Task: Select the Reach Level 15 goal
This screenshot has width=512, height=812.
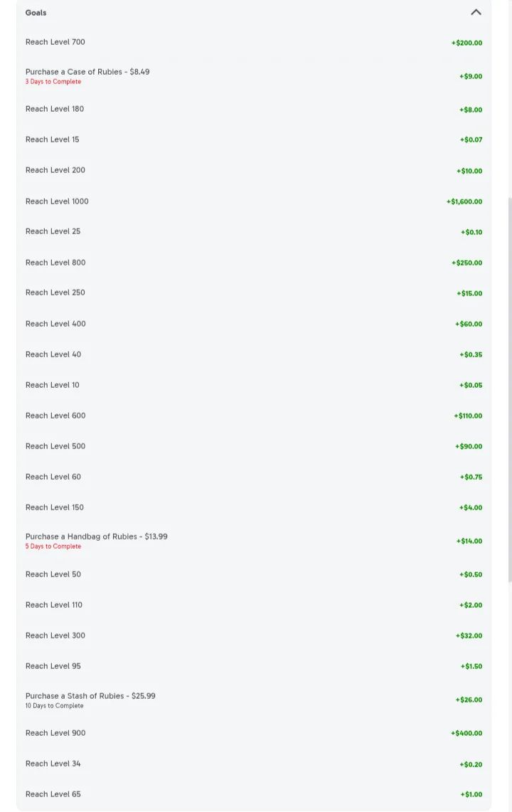Action: tap(52, 139)
